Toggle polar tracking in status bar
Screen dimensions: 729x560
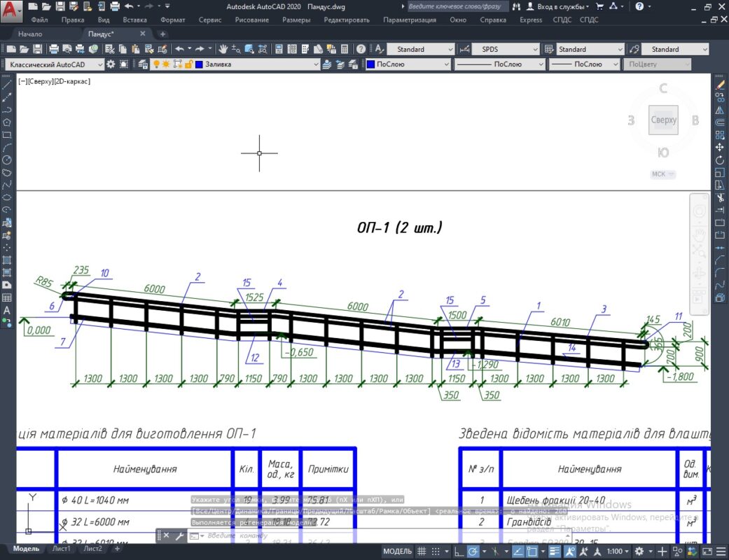pos(473,551)
